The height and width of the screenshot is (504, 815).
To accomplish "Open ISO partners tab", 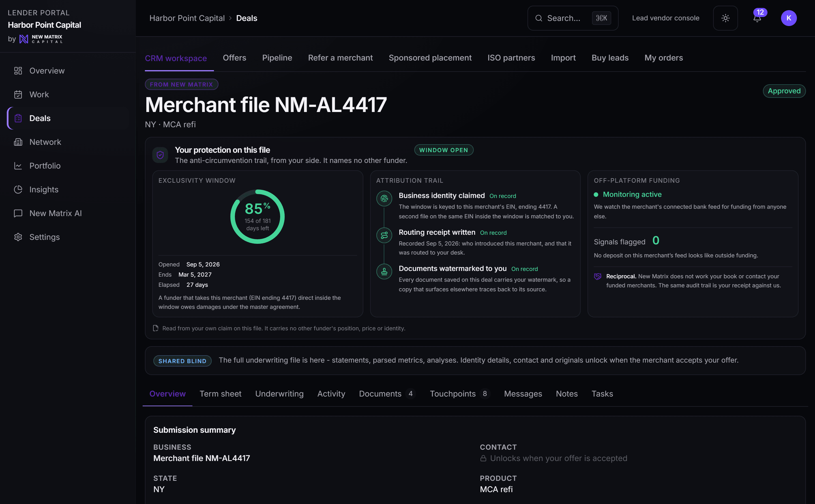I will 511,58.
